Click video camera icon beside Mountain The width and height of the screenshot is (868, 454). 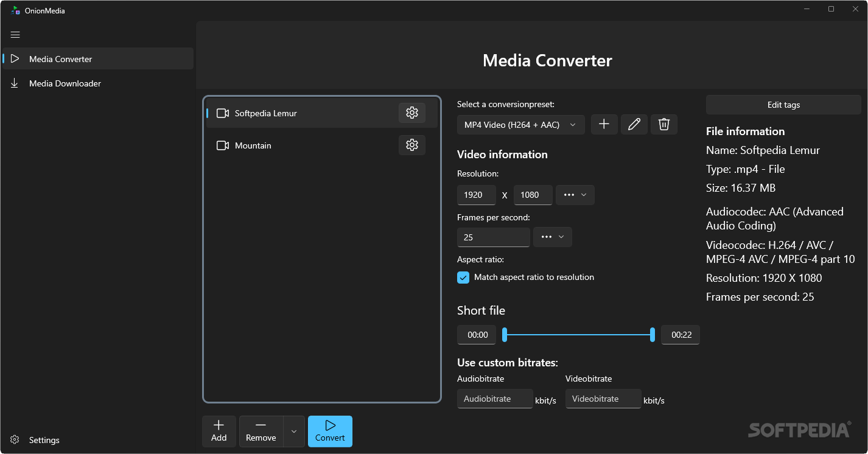[x=223, y=145]
